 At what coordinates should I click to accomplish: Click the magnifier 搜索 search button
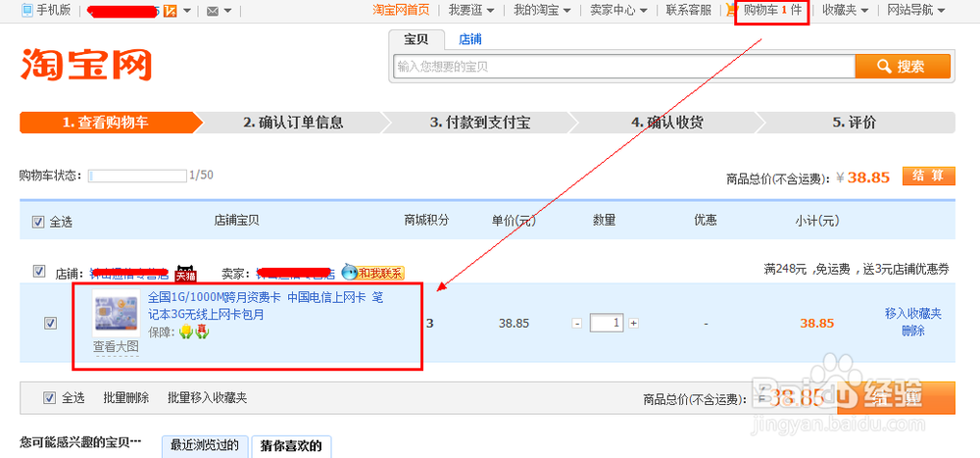pos(903,67)
